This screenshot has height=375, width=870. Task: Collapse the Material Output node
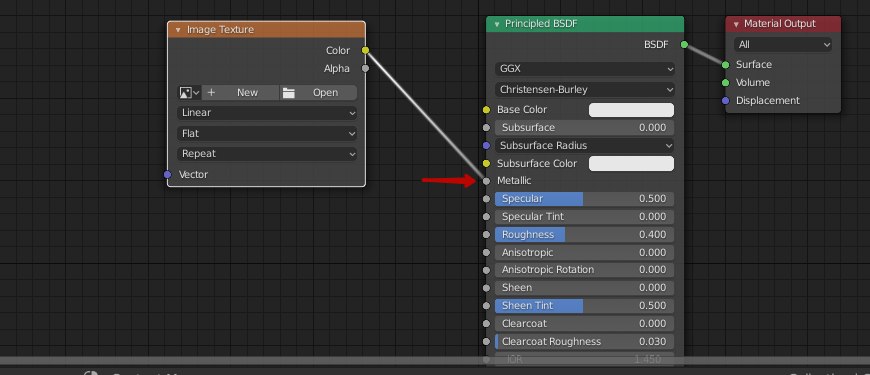[x=736, y=24]
